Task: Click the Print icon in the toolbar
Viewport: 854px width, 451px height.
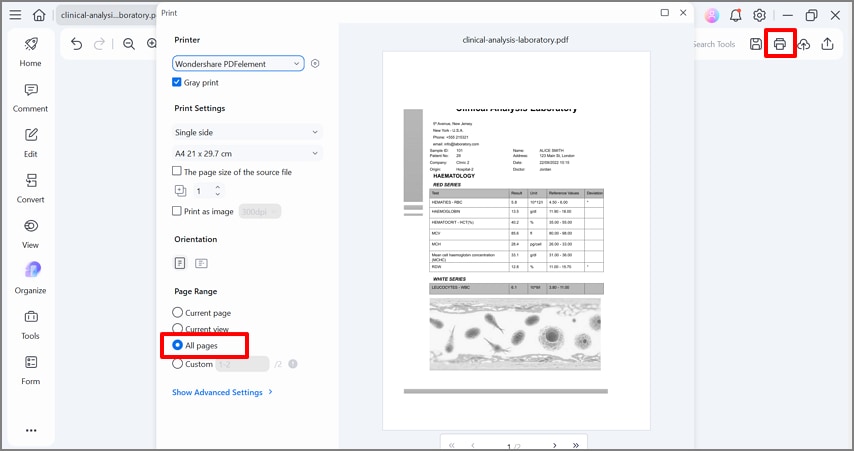Action: click(780, 44)
